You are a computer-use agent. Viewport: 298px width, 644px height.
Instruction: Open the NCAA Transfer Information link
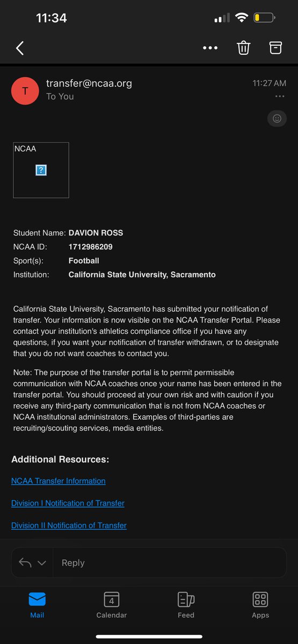click(x=59, y=481)
